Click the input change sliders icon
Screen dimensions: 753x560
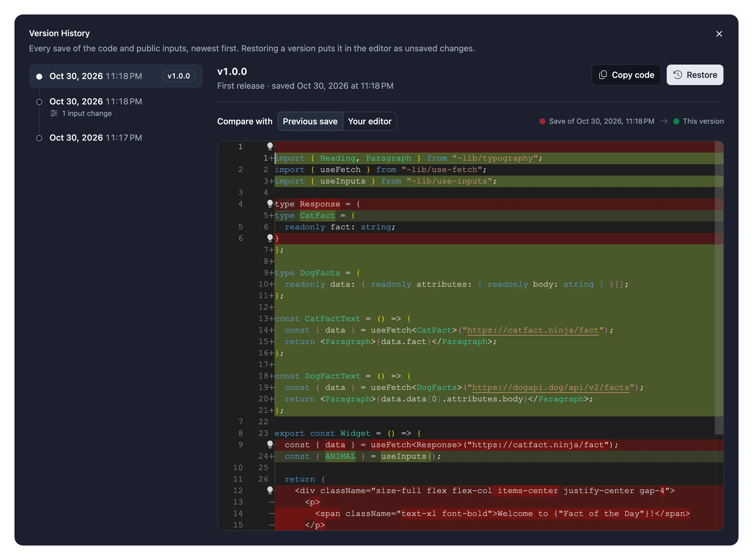coord(54,113)
